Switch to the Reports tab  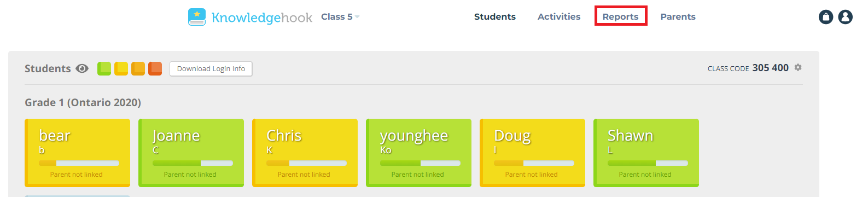coord(620,16)
